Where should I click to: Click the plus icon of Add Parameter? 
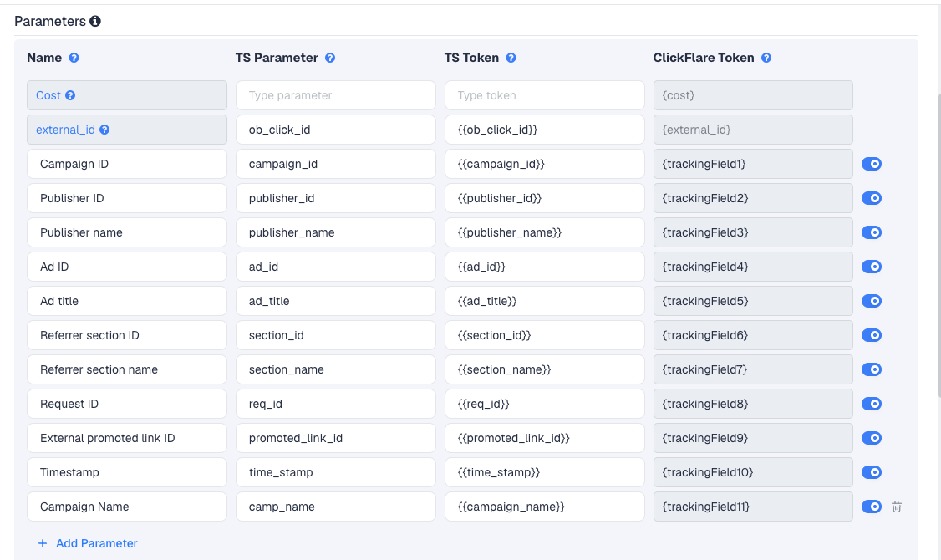pyautogui.click(x=43, y=543)
